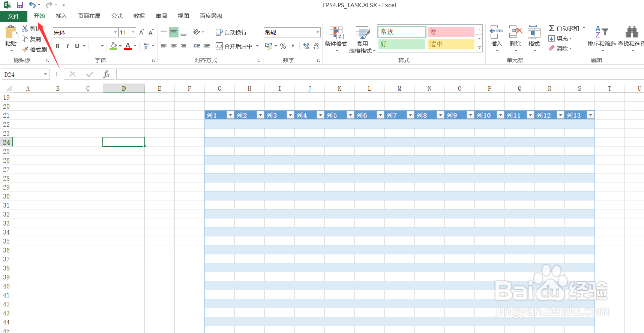Image resolution: width=644 pixels, height=333 pixels.
Task: Switch to the 数据 (Data) tab
Action: coord(139,16)
